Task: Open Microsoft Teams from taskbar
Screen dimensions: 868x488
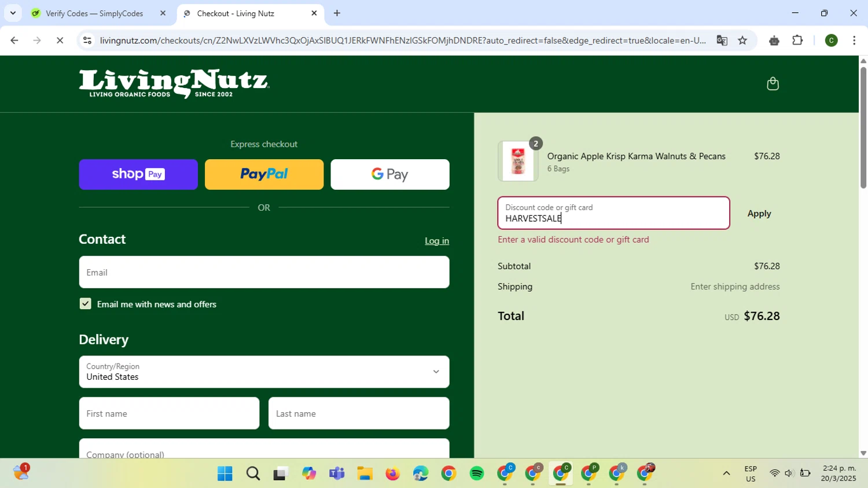Action: (337, 474)
